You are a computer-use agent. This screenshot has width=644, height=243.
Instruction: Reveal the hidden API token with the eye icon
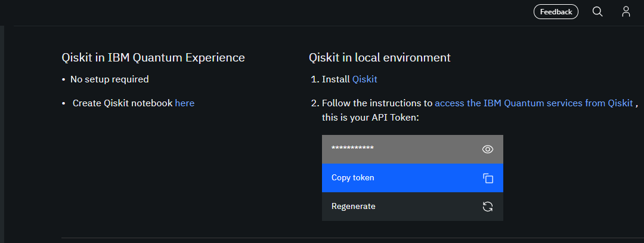click(488, 149)
